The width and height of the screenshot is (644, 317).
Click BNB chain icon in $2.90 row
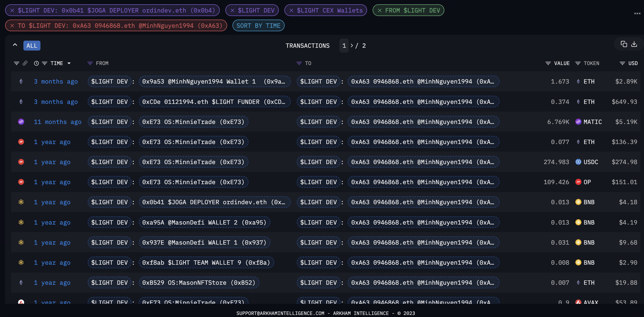click(x=21, y=263)
